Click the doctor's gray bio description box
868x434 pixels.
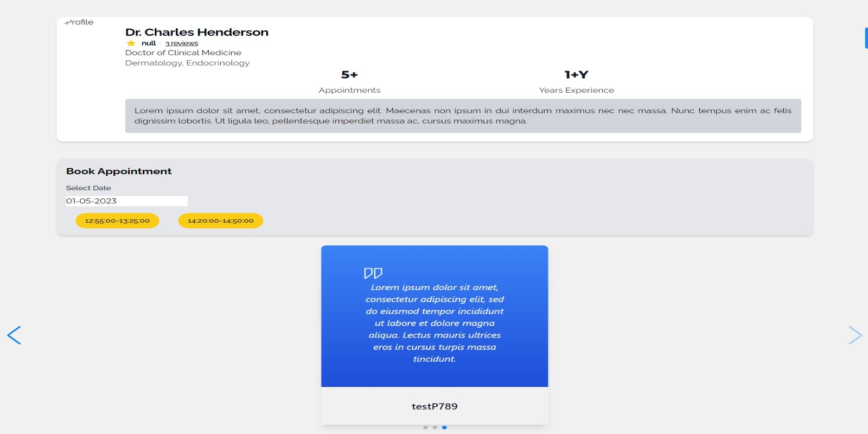coord(463,116)
